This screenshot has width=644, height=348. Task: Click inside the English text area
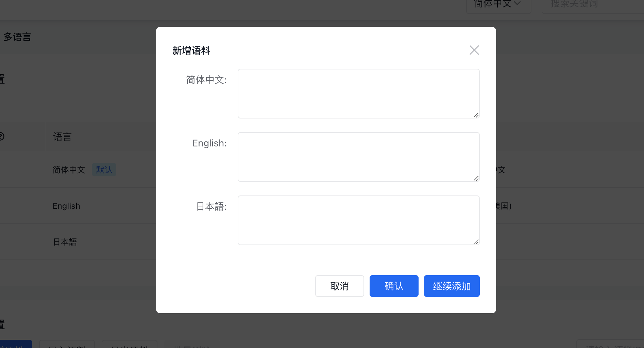coord(358,157)
